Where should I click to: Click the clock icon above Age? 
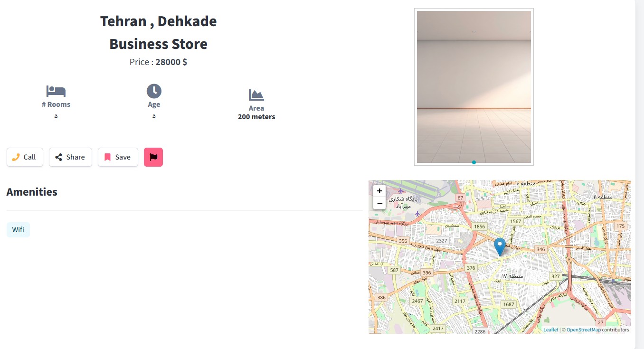(x=154, y=91)
